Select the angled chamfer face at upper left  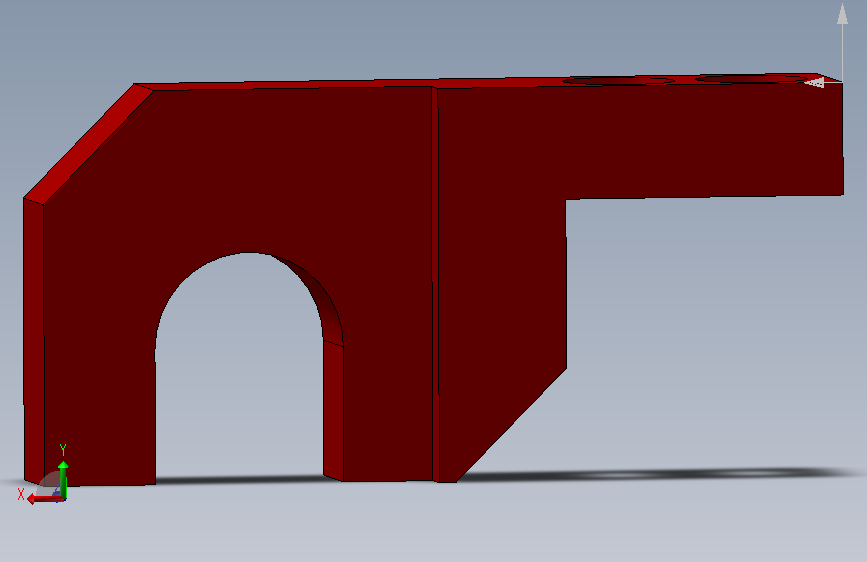[87, 145]
